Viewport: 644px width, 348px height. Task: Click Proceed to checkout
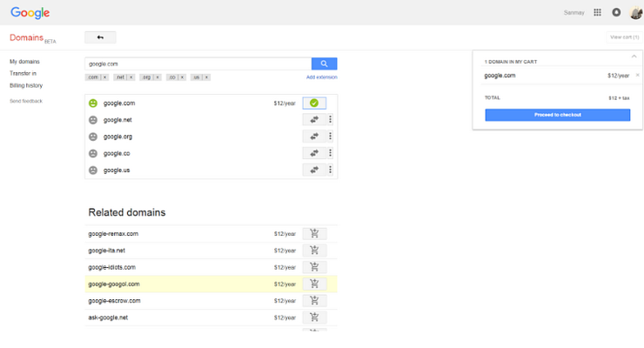point(557,115)
